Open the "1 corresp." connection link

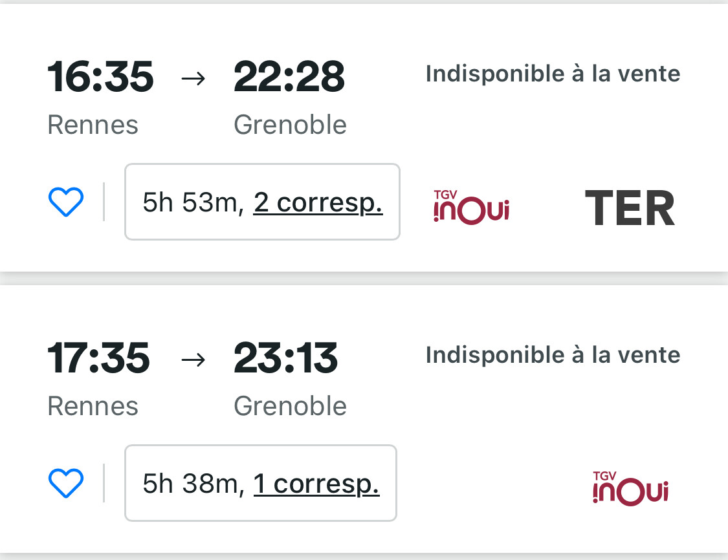(x=316, y=484)
